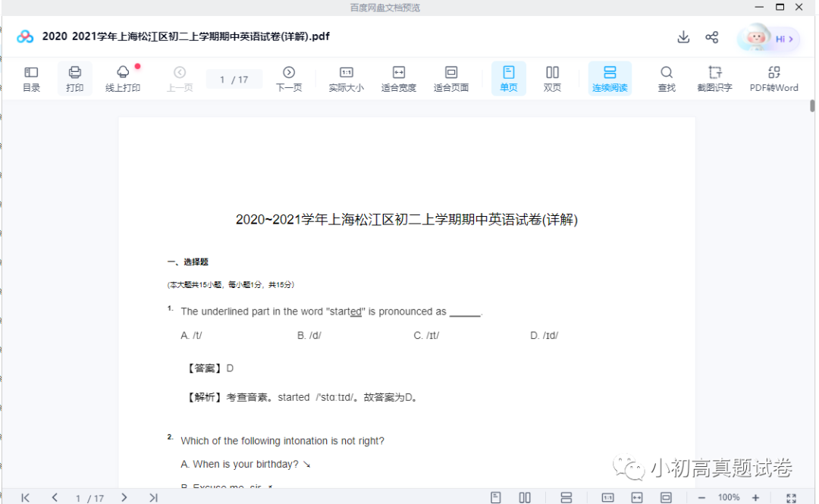Image resolution: width=819 pixels, height=504 pixels.
Task: Convert with PDF转Word tool
Action: [773, 79]
